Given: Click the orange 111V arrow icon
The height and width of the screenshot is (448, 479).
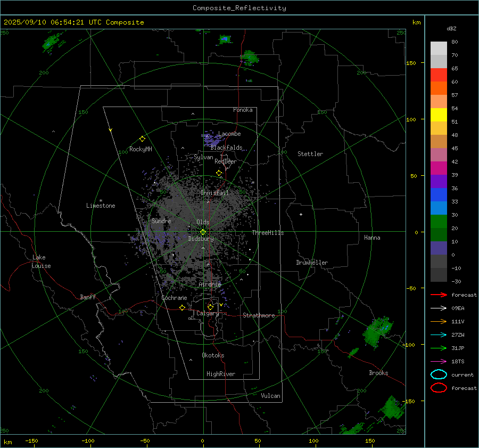Looking at the screenshot, I should [439, 321].
